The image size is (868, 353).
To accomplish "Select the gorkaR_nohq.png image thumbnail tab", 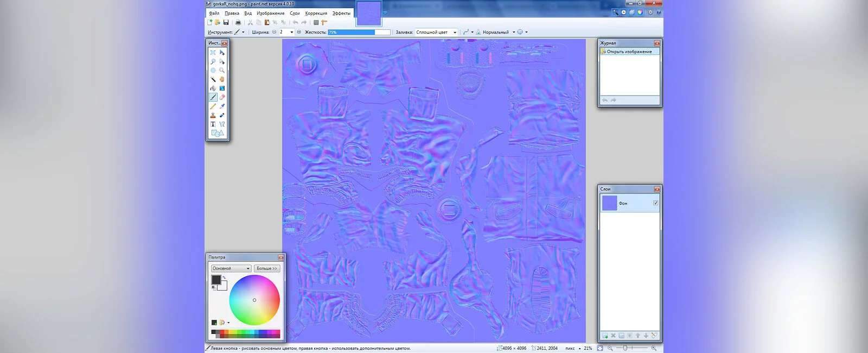I will coord(369,14).
